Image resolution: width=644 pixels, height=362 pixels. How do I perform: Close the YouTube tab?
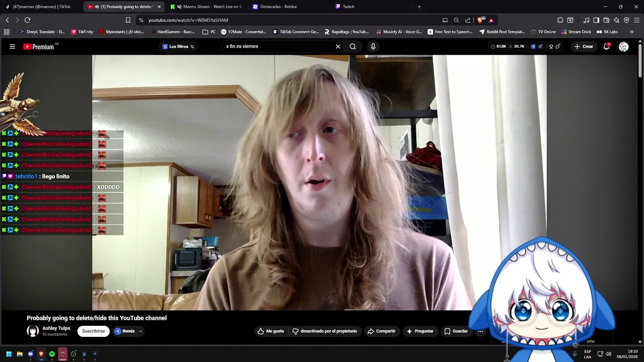159,7
